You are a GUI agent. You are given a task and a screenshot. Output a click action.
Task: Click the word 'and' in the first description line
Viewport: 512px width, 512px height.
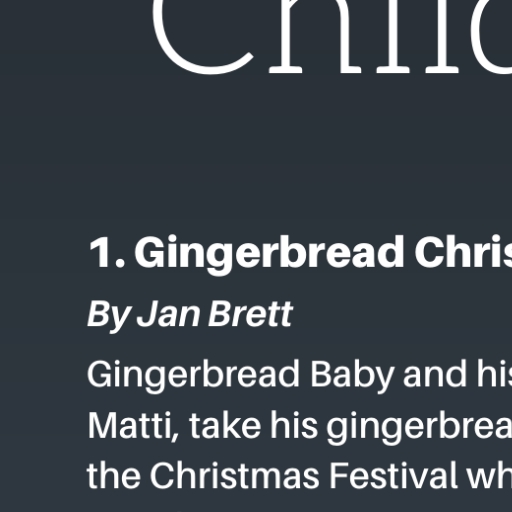(434, 374)
